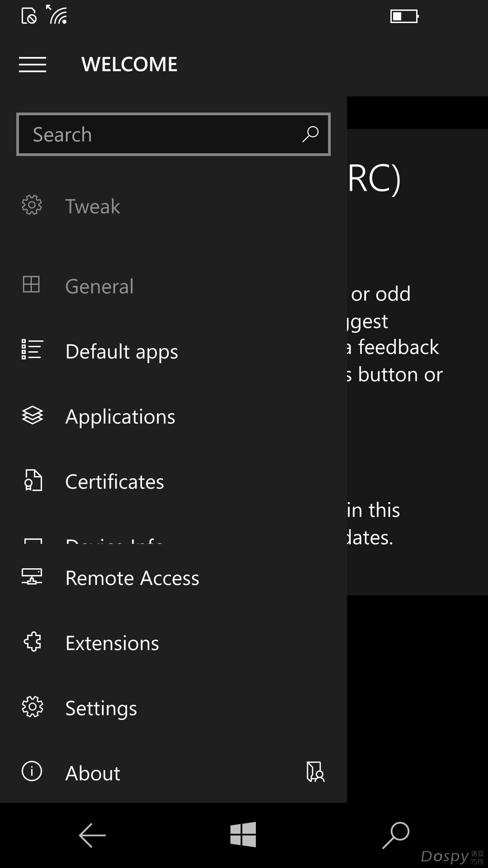Image resolution: width=488 pixels, height=868 pixels.
Task: Open Remote Access settings
Action: point(132,578)
